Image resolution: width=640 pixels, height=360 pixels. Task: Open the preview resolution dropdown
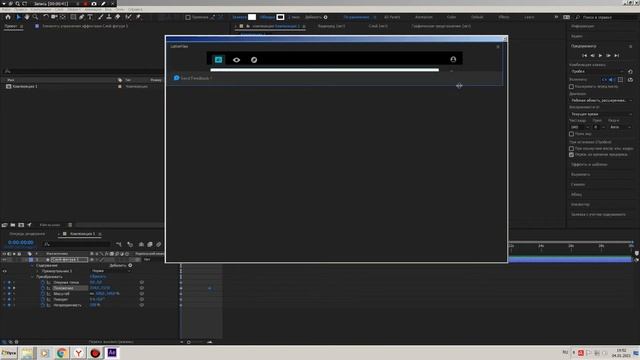620,127
